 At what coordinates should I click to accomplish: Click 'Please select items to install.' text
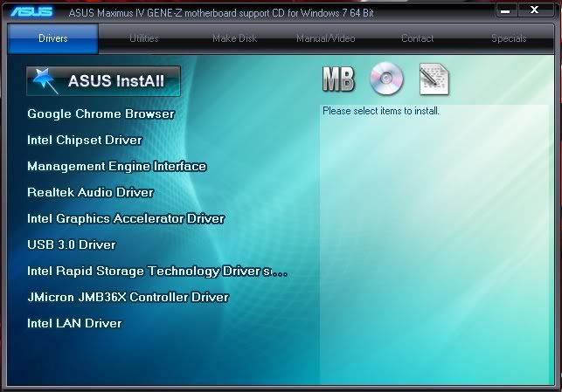coord(381,111)
